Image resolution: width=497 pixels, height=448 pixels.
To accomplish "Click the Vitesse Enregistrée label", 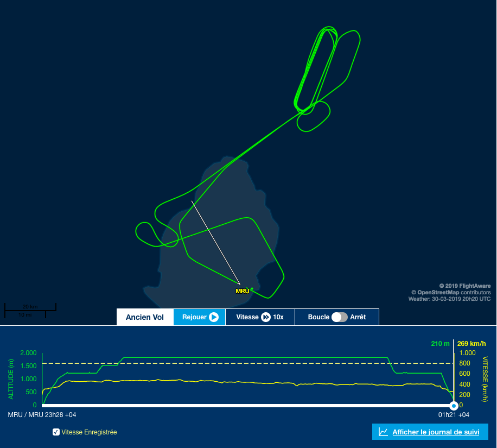I will click(x=89, y=432).
